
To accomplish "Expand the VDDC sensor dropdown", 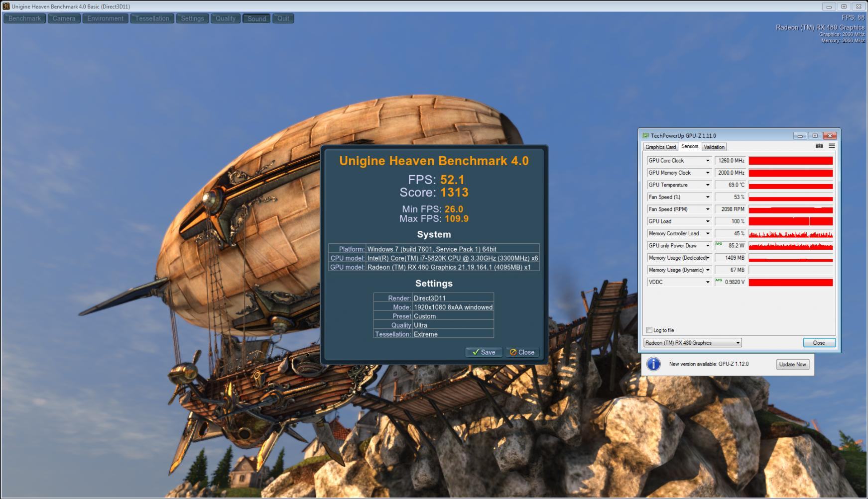I will (x=707, y=282).
